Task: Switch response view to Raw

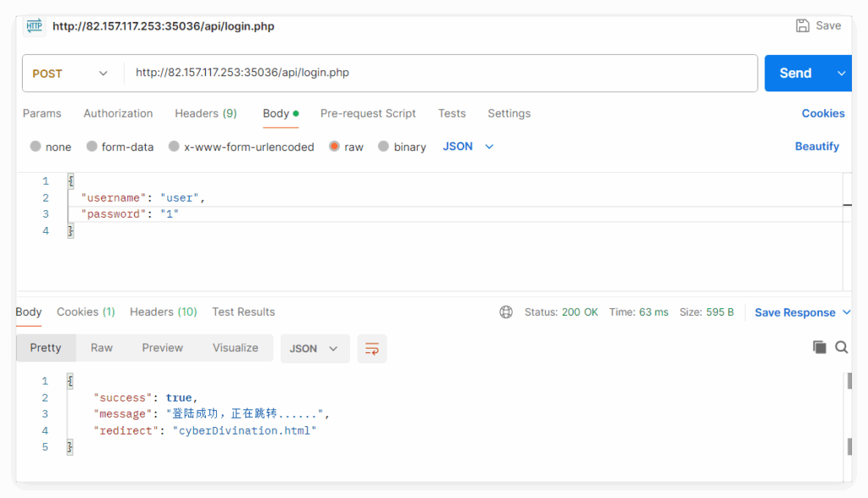Action: (102, 348)
